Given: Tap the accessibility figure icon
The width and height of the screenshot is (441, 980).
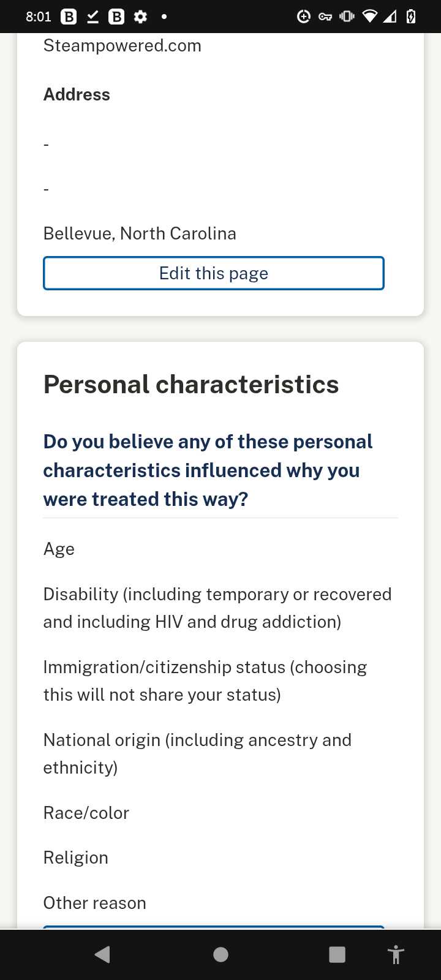Looking at the screenshot, I should [396, 954].
